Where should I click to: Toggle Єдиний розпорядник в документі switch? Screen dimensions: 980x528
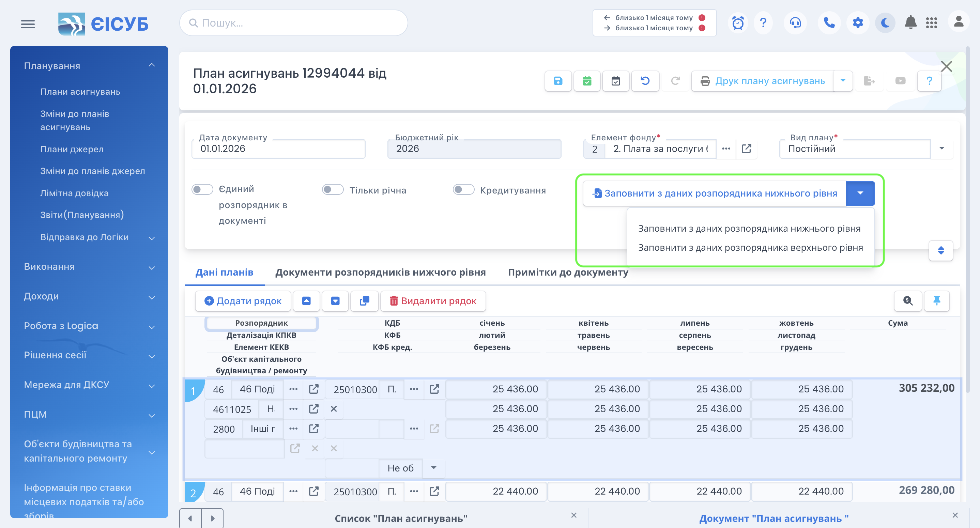point(202,189)
